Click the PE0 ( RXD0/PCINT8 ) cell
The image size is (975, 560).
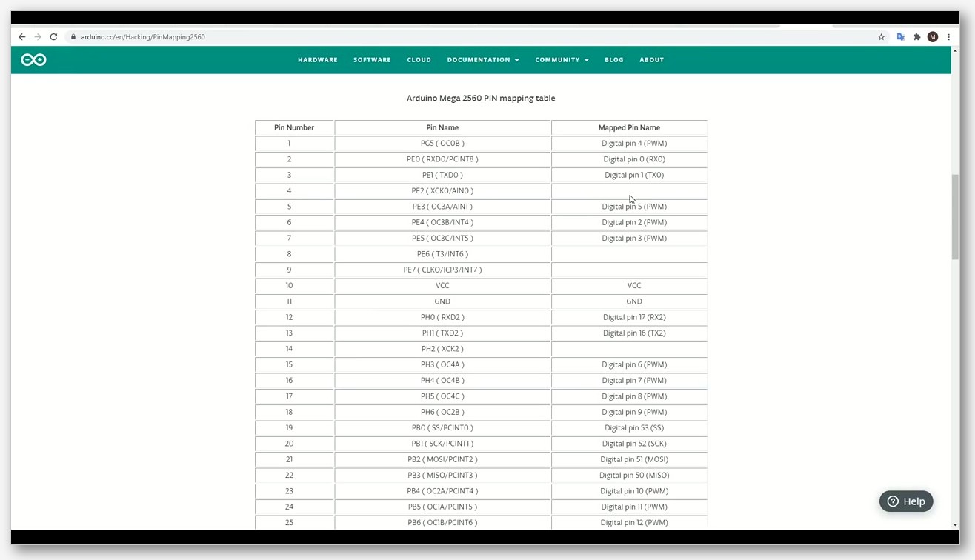pos(442,159)
